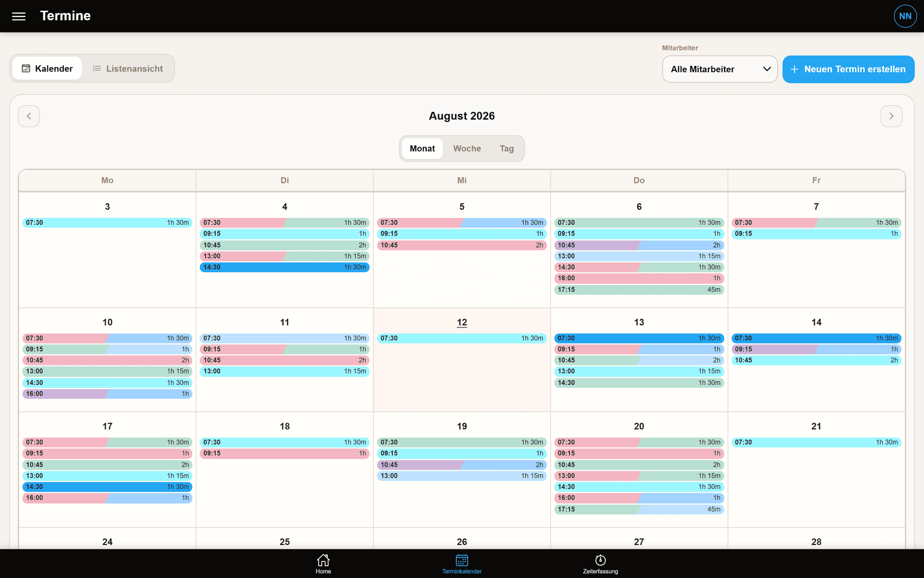Open the 07:30 appointment on August 12
The height and width of the screenshot is (578, 924).
point(462,338)
